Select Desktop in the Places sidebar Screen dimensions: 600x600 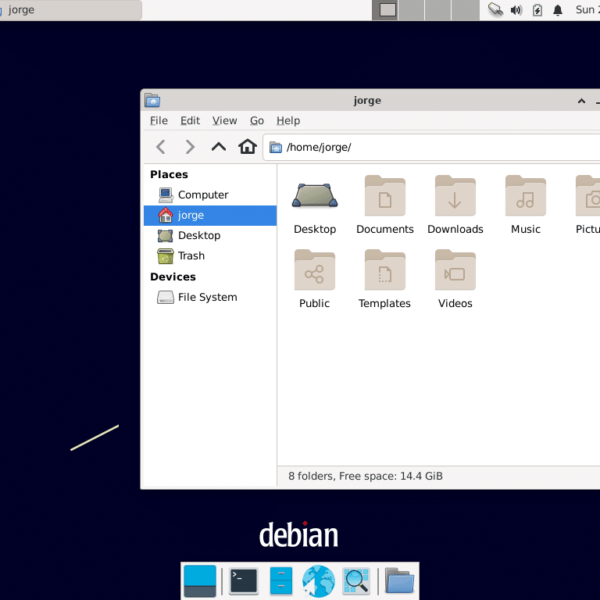point(210,235)
